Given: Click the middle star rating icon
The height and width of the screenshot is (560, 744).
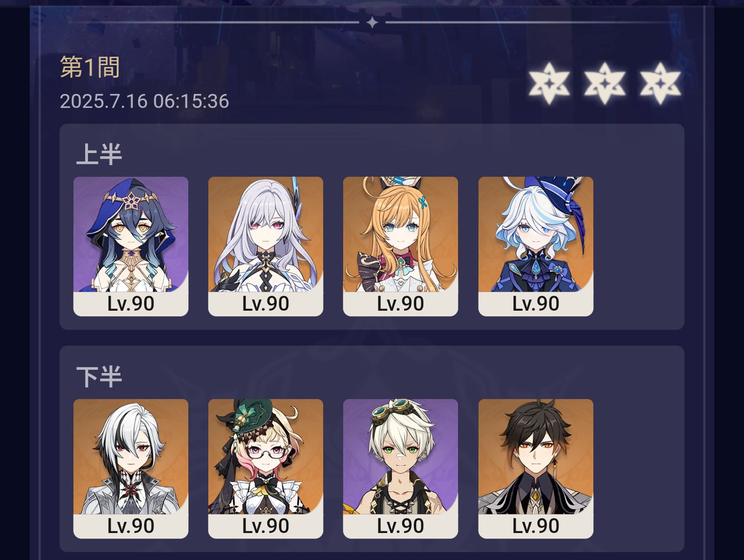Looking at the screenshot, I should click(604, 83).
